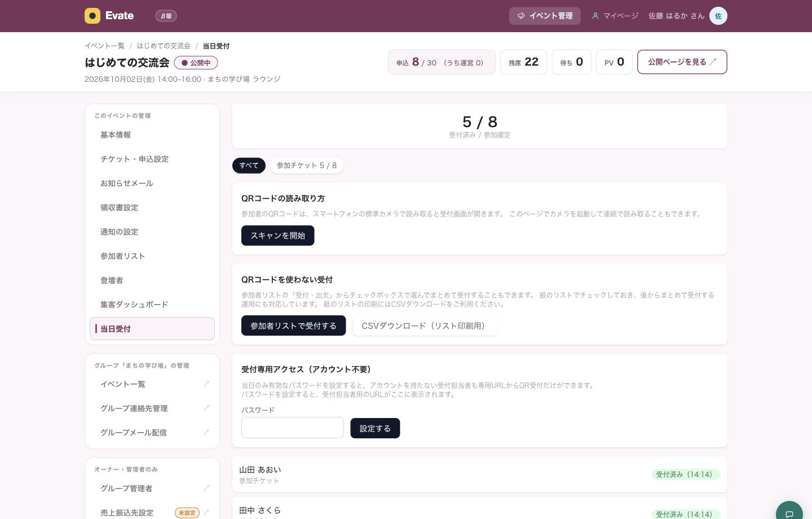Open 登壇者 sidebar item
The height and width of the screenshot is (519, 812).
pyautogui.click(x=152, y=280)
